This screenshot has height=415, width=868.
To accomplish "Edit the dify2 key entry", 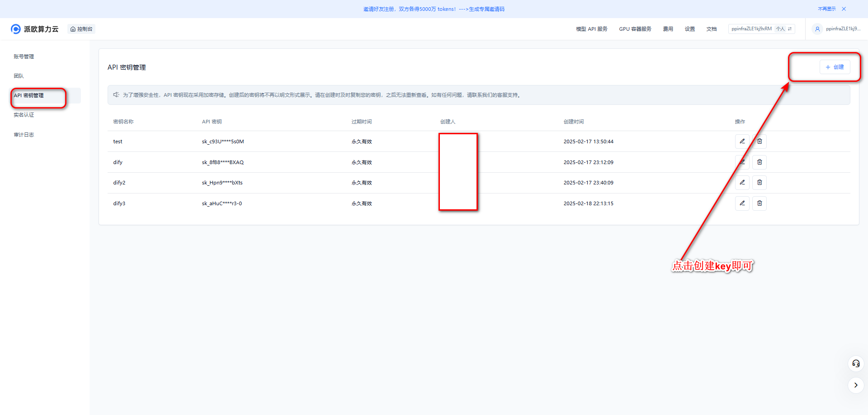I will 742,183.
